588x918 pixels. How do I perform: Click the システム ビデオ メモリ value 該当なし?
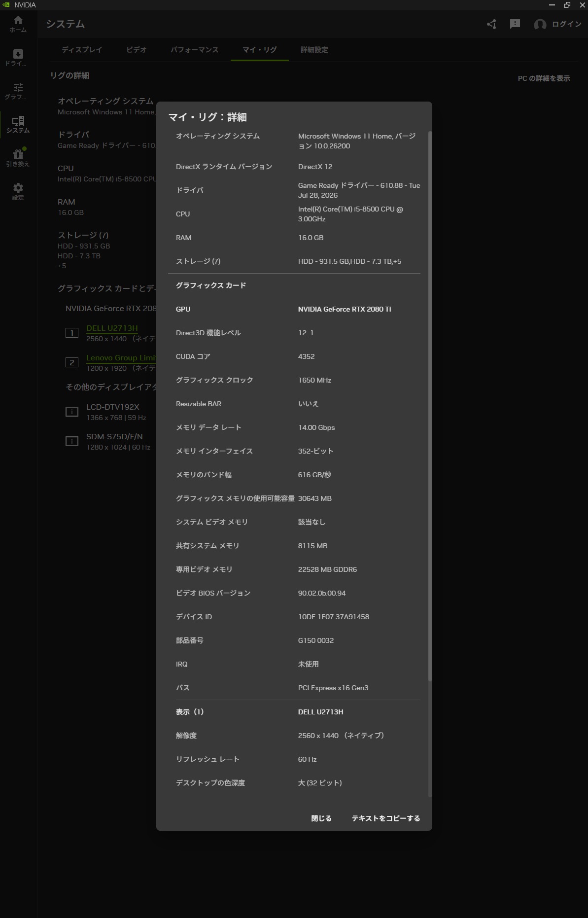pyautogui.click(x=311, y=522)
